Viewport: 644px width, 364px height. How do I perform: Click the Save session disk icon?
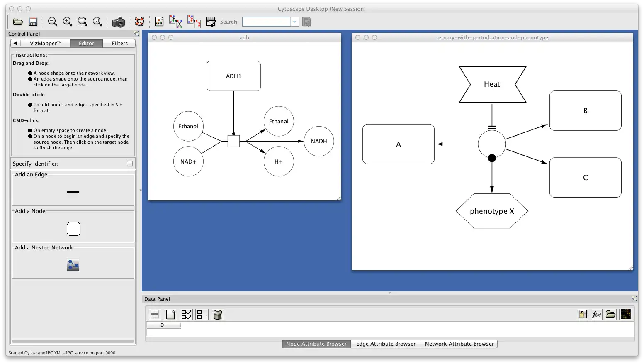click(x=33, y=22)
